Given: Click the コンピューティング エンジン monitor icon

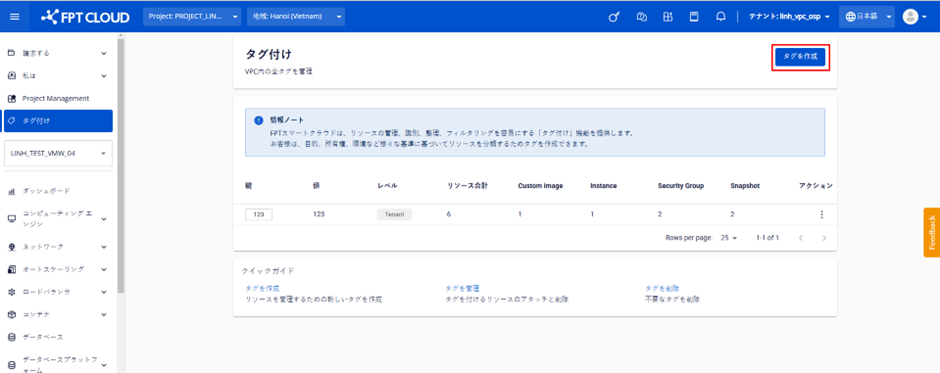Looking at the screenshot, I should [11, 218].
